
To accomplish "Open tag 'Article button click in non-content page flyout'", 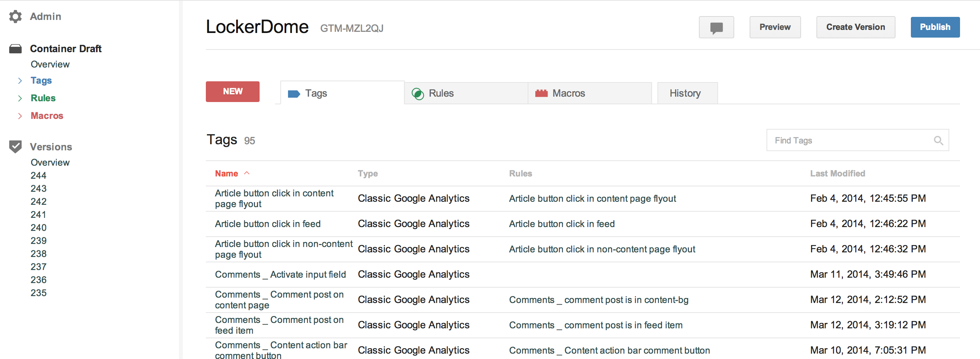I will pyautogui.click(x=284, y=249).
